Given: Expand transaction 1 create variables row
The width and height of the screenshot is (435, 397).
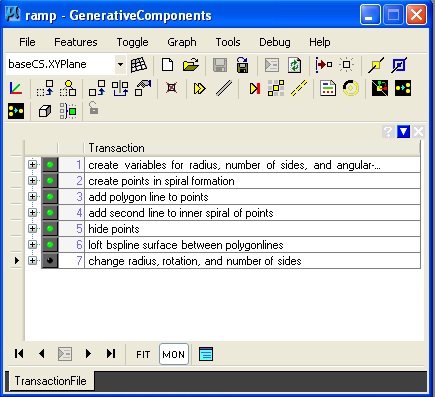Looking at the screenshot, I should coord(32,165).
